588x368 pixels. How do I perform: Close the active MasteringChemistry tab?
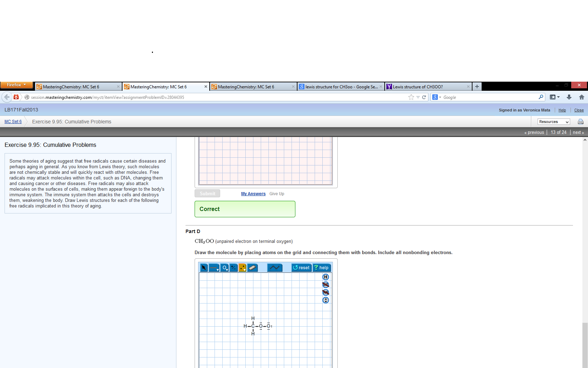point(205,87)
